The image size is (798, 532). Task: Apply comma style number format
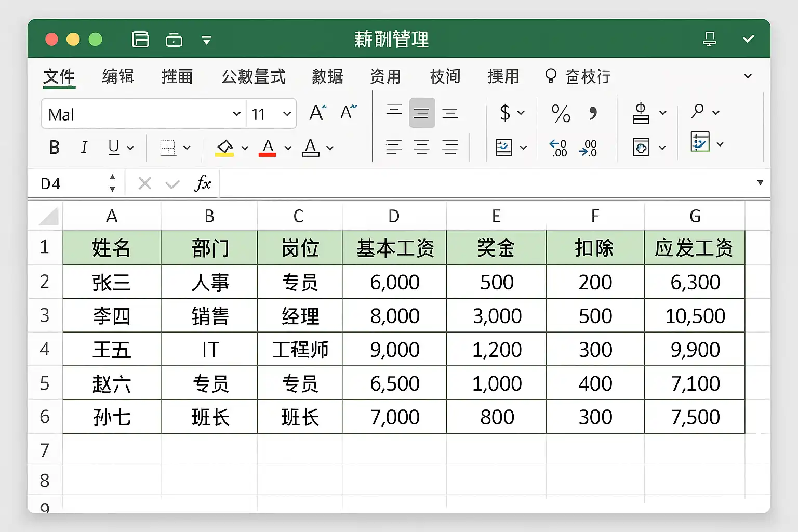[593, 113]
